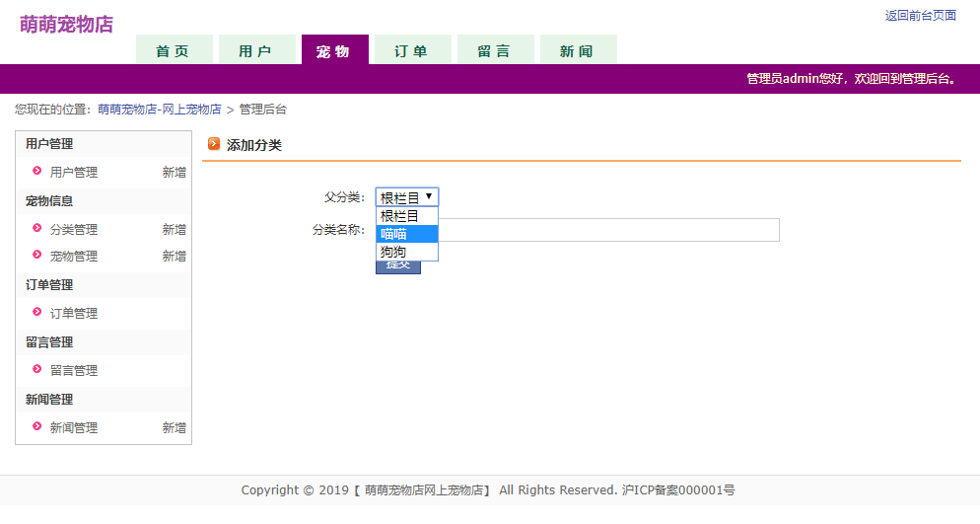The width and height of the screenshot is (980, 524).
Task: Click the copyright footer text
Action: (x=488, y=490)
